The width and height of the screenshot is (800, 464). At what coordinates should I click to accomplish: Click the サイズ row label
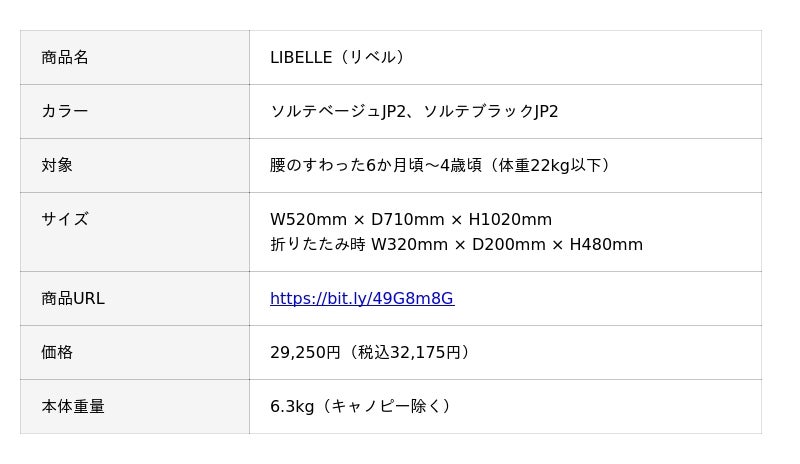tap(65, 220)
